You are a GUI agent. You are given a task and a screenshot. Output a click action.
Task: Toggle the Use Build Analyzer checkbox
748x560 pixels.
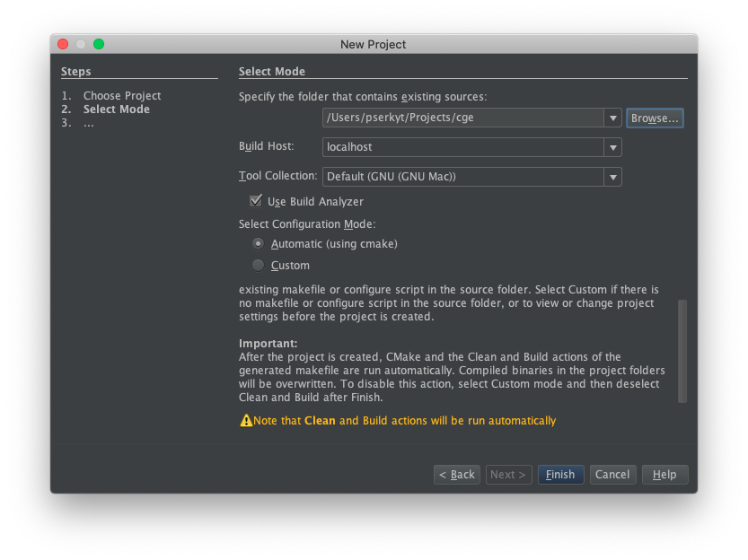256,201
